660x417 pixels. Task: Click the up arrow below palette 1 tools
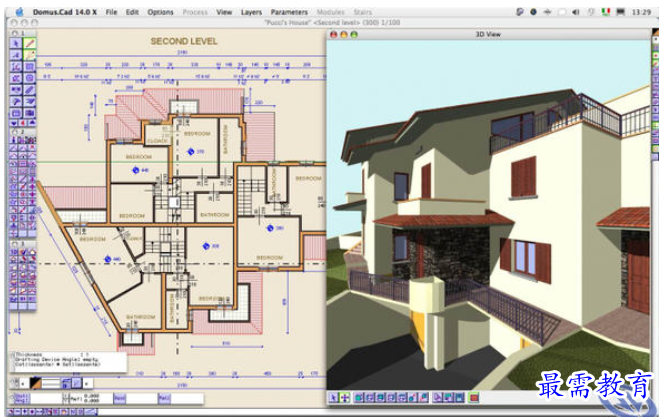coord(32,123)
